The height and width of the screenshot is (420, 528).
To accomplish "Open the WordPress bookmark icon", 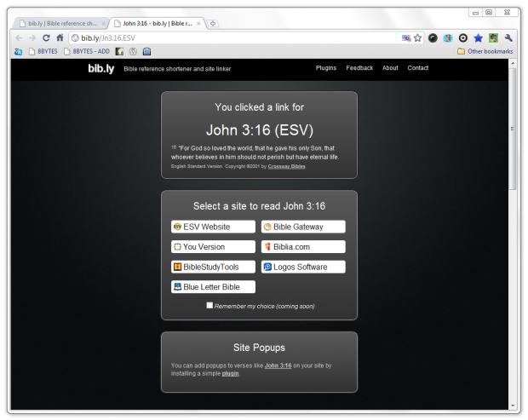I will [x=134, y=51].
